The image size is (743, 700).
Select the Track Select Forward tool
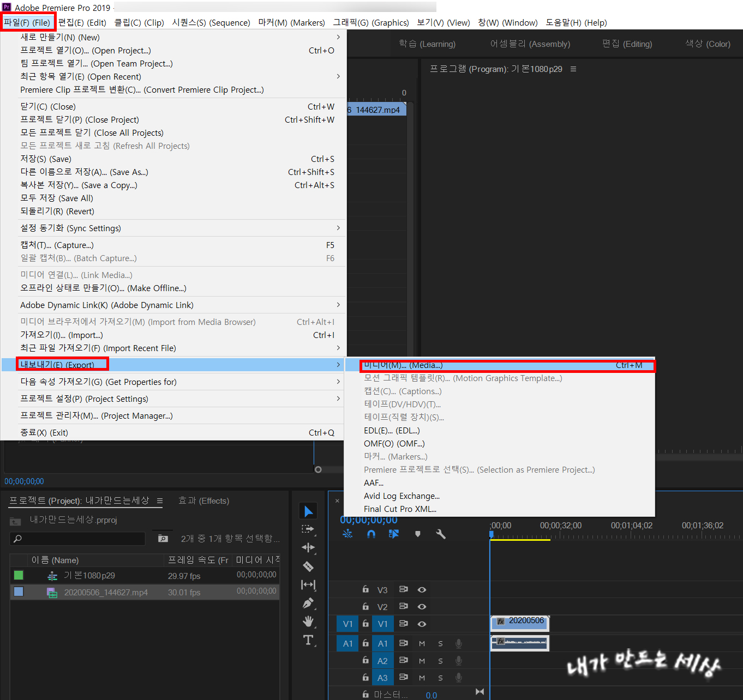[x=308, y=529]
